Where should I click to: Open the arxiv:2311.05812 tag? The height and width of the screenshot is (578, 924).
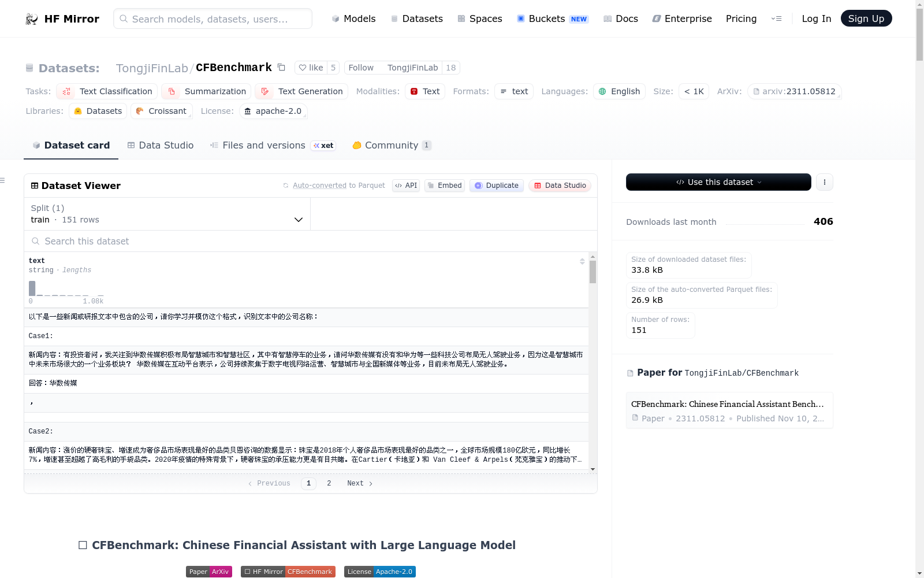pyautogui.click(x=794, y=91)
